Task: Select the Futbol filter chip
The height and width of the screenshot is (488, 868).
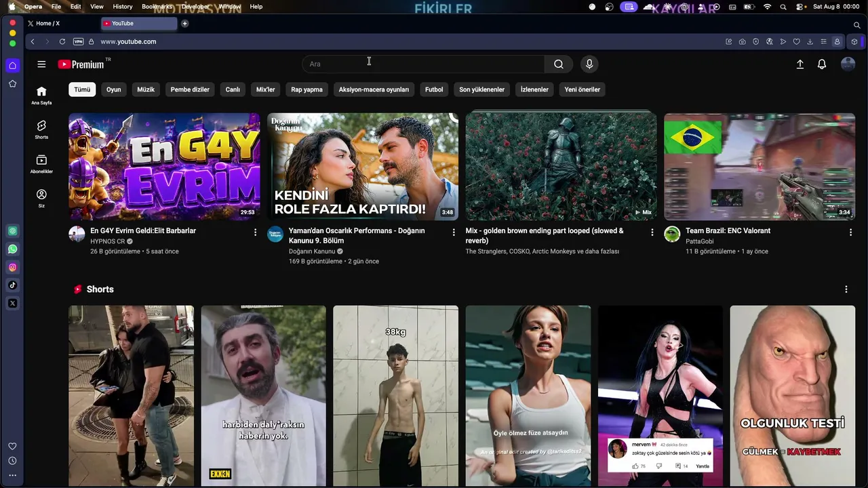Action: [434, 89]
